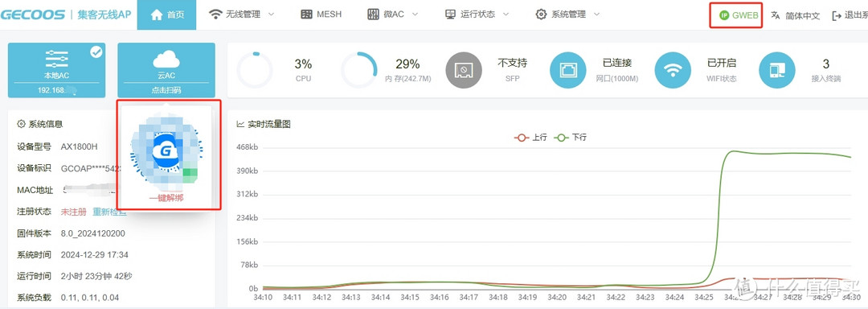Toggle the 上行 legend series

530,137
